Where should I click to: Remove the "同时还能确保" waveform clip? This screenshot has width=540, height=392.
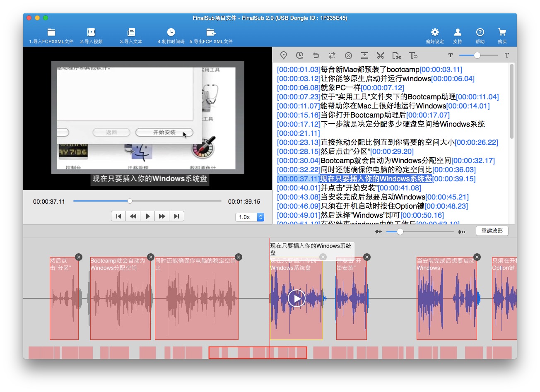238,257
